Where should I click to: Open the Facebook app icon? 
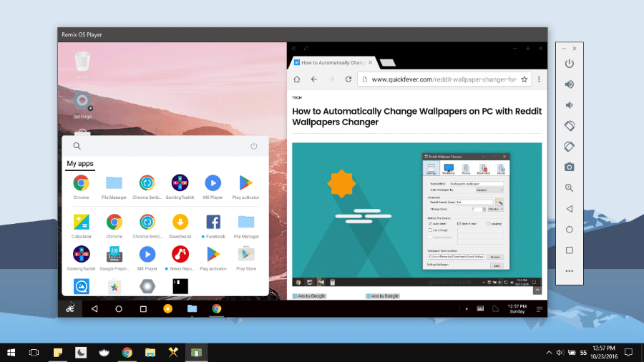[x=213, y=222]
